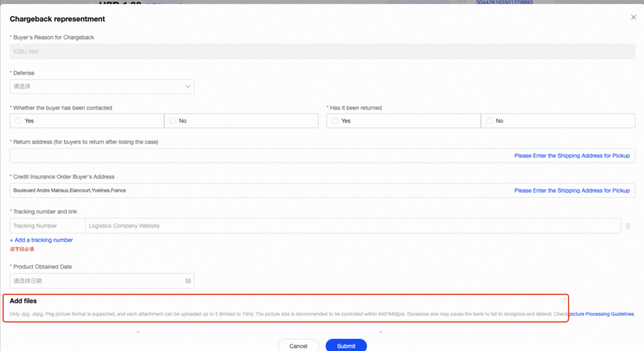
Task: Click pickup address link in Buyer's Address row
Action: tap(572, 190)
